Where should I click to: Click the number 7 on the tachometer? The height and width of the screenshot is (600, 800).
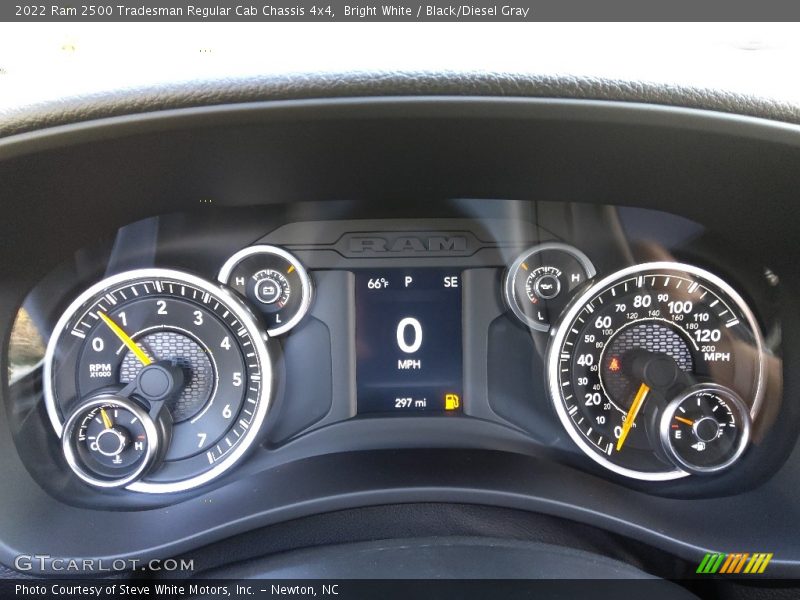(202, 439)
